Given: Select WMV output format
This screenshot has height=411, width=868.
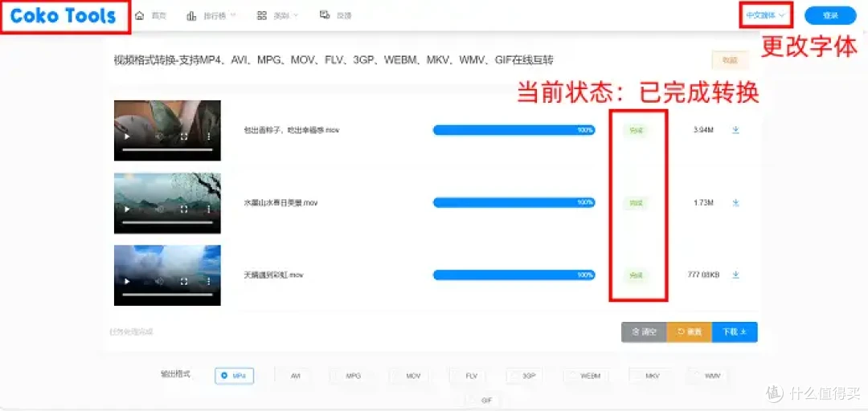Looking at the screenshot, I should [707, 376].
